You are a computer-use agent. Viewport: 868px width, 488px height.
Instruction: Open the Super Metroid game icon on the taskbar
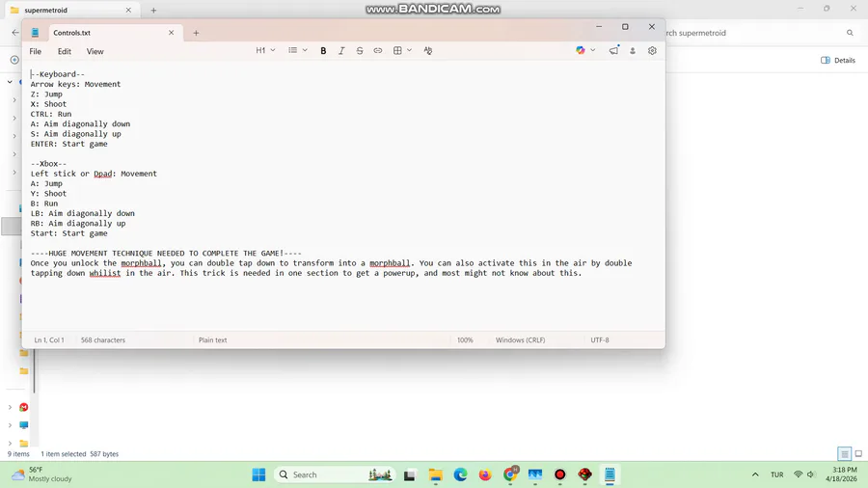[x=584, y=474]
